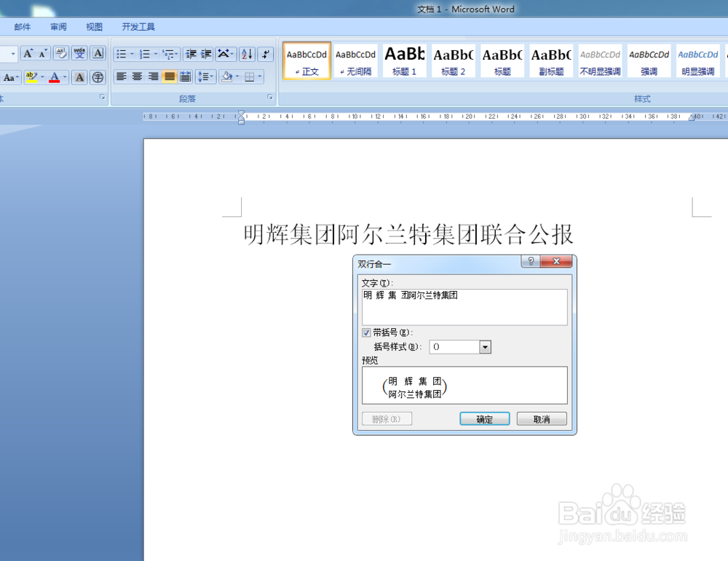Expand numbered list style dropdown arrow
This screenshot has height=561, width=728.
click(x=156, y=55)
